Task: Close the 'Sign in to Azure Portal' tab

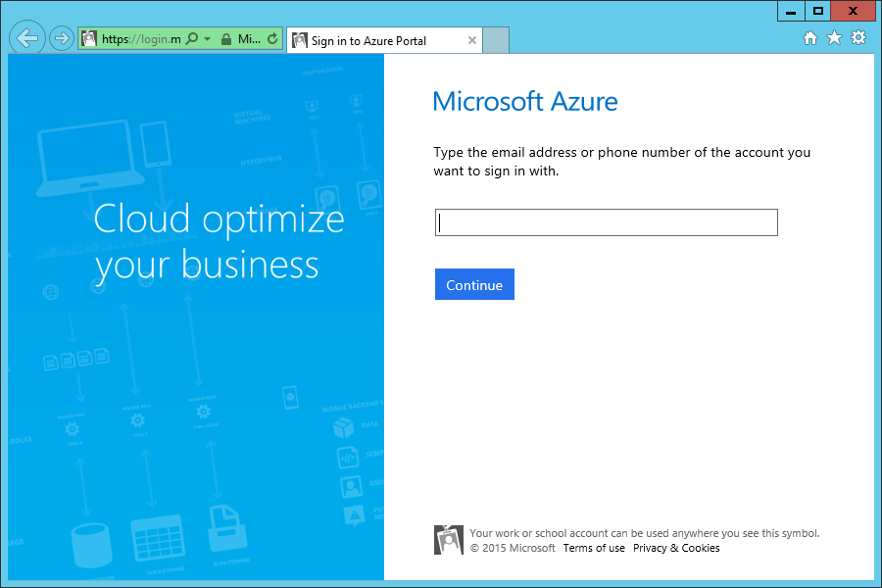Action: [x=472, y=40]
